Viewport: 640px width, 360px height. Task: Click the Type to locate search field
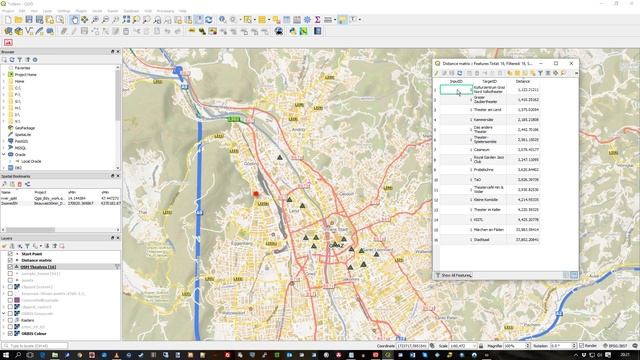click(x=35, y=346)
